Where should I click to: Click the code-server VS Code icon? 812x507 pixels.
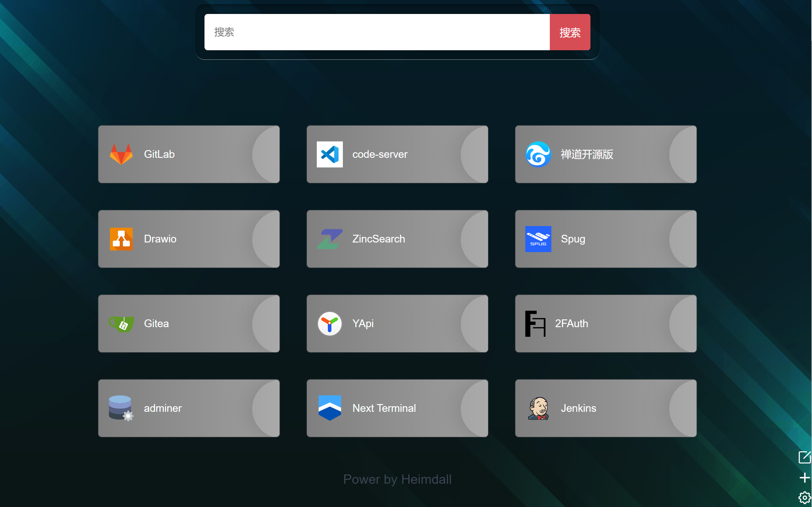click(330, 154)
